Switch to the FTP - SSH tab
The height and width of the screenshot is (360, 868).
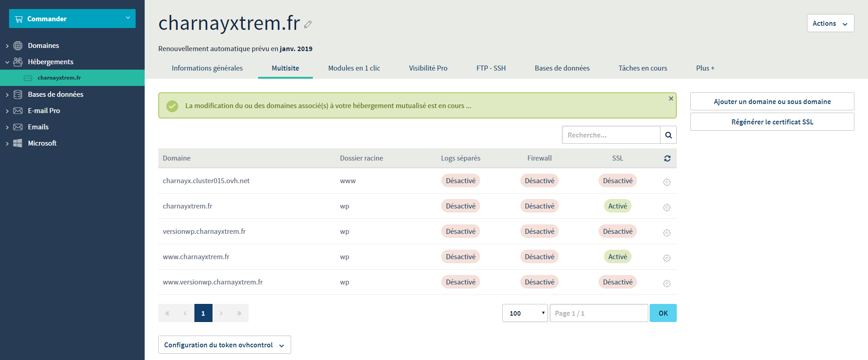pyautogui.click(x=491, y=68)
